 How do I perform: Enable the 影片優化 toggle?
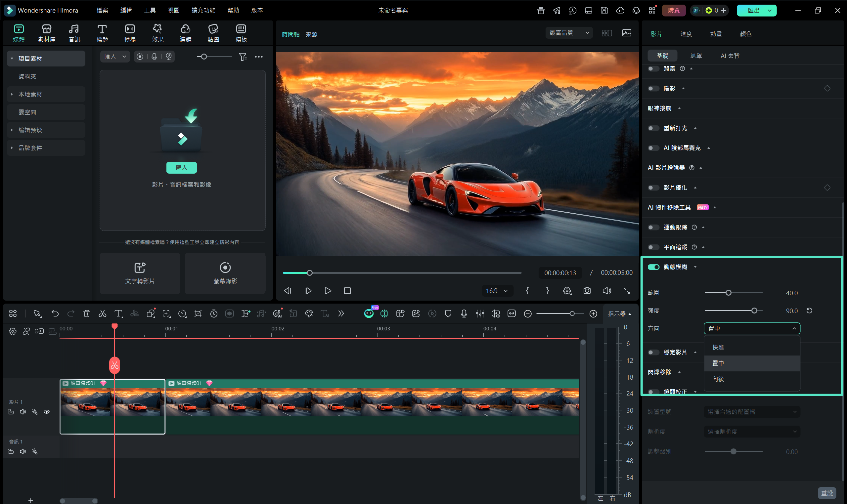(653, 188)
